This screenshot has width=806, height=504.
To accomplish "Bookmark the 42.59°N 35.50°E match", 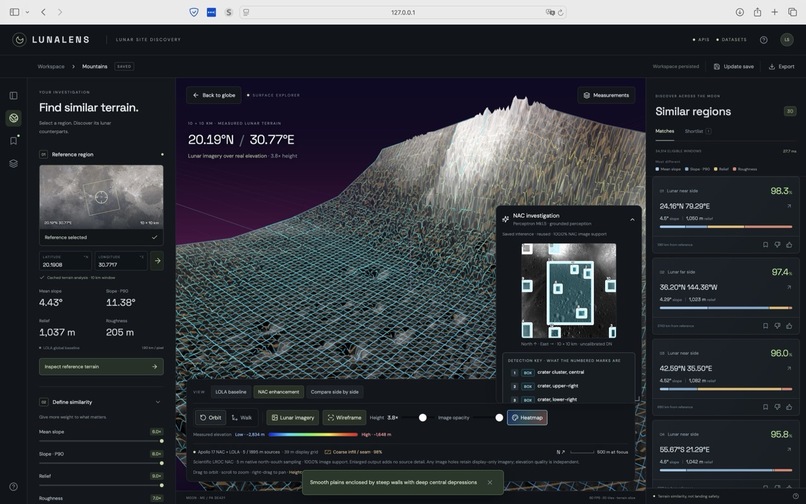I will pos(765,407).
